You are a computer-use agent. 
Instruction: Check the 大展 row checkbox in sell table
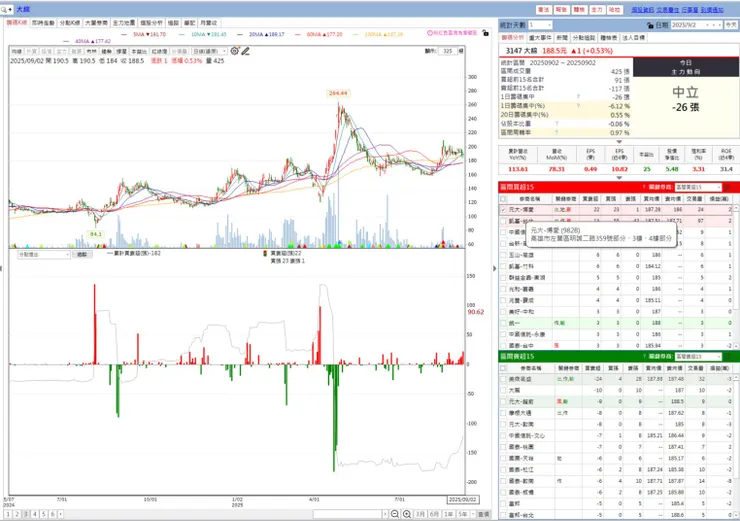pyautogui.click(x=503, y=390)
